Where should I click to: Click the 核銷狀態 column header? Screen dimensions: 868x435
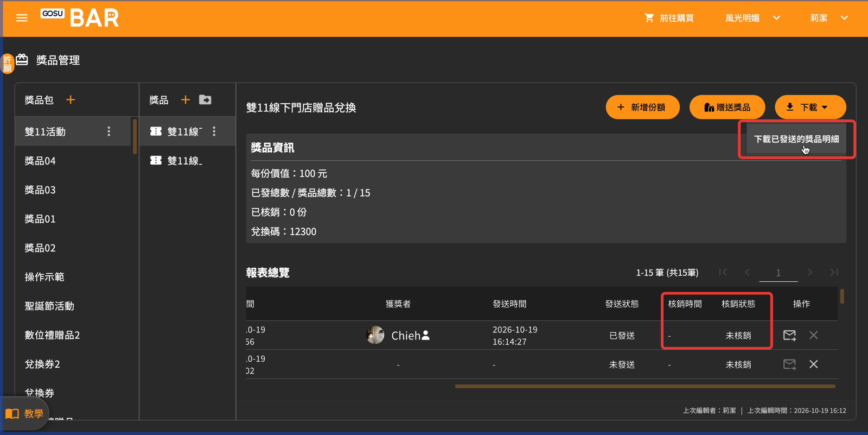point(738,304)
